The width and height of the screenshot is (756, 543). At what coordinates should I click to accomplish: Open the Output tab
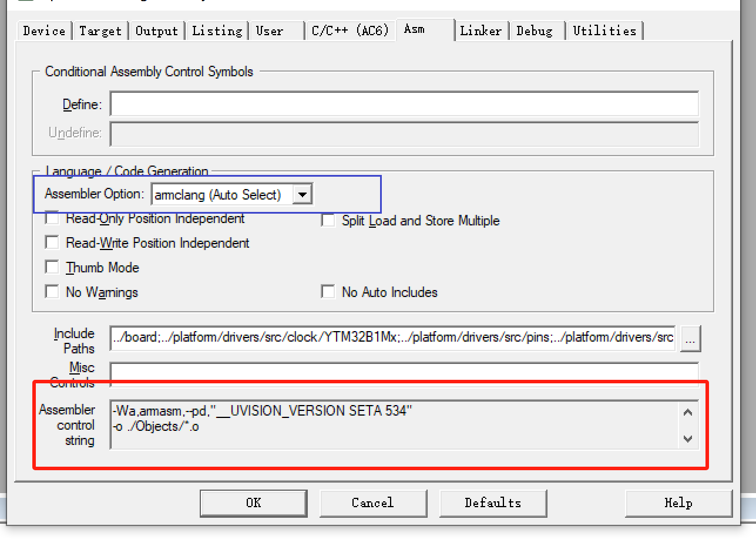157,31
